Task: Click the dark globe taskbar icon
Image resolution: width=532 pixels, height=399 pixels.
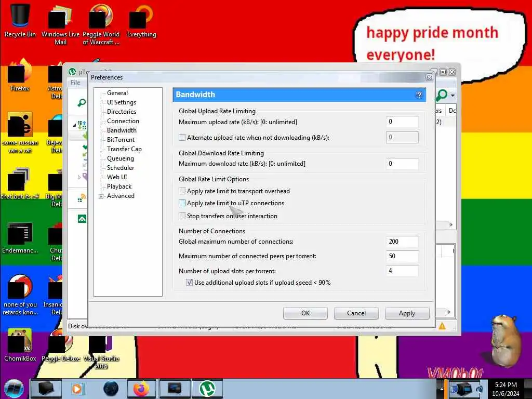Action: 111,389
